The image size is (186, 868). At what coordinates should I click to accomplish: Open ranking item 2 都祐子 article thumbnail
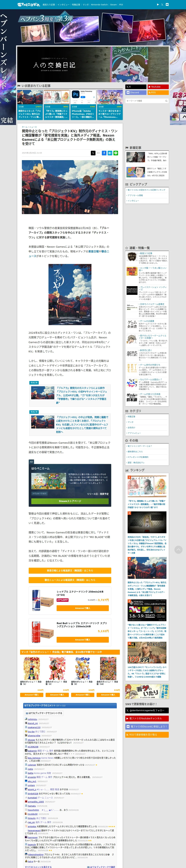click(x=147, y=522)
